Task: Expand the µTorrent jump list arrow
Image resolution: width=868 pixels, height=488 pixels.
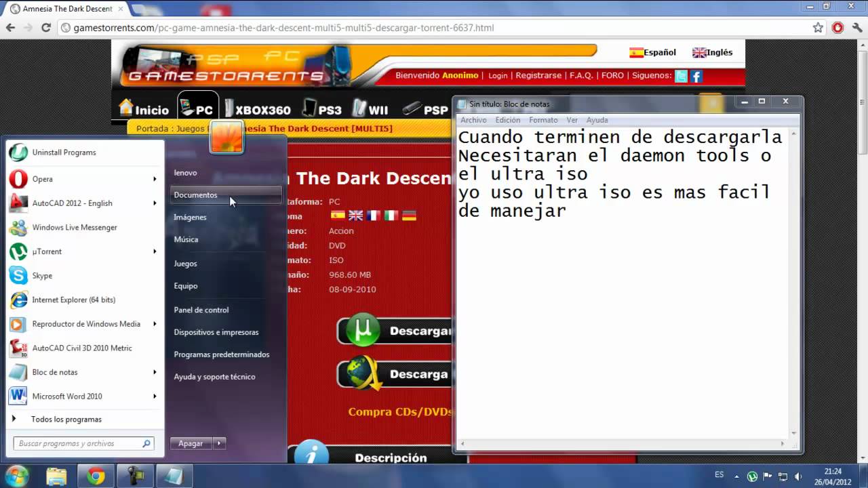Action: click(155, 251)
